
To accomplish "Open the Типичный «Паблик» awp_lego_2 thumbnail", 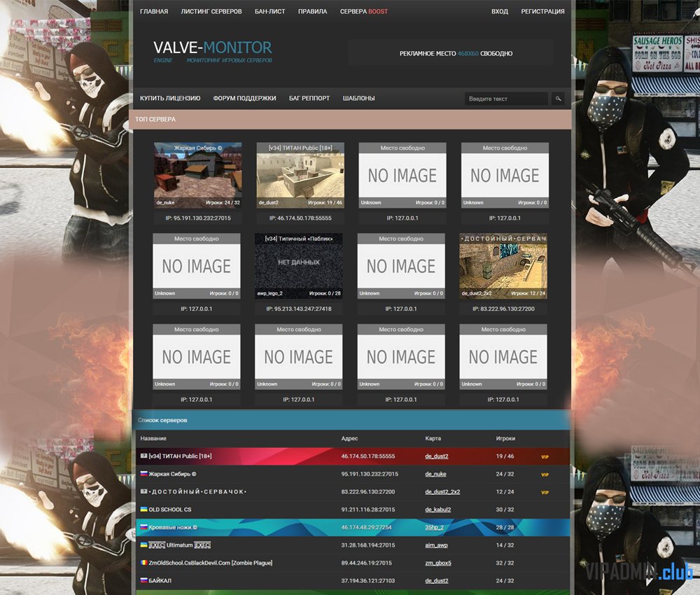I will tap(299, 266).
